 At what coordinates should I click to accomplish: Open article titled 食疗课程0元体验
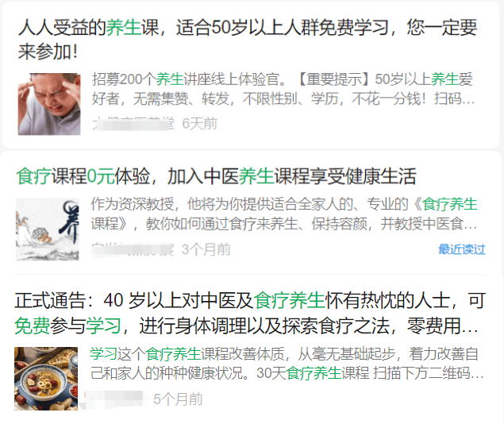click(x=217, y=176)
